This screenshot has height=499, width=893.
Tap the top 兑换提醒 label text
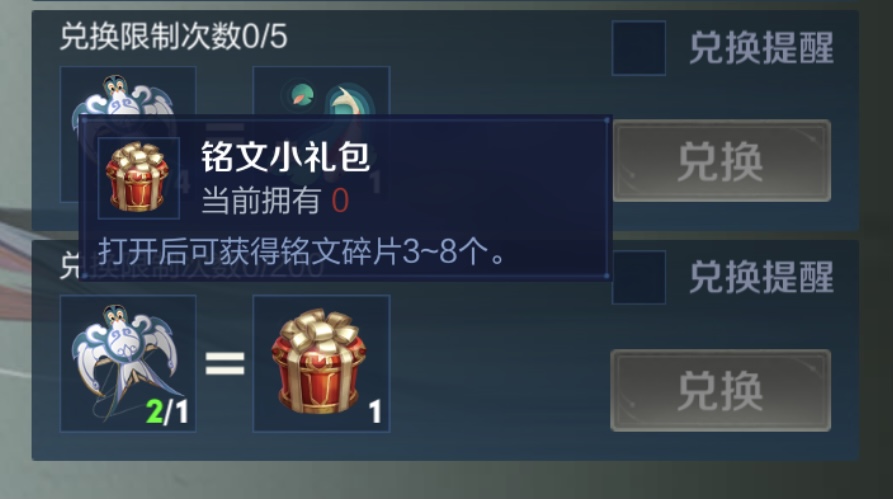pos(761,48)
